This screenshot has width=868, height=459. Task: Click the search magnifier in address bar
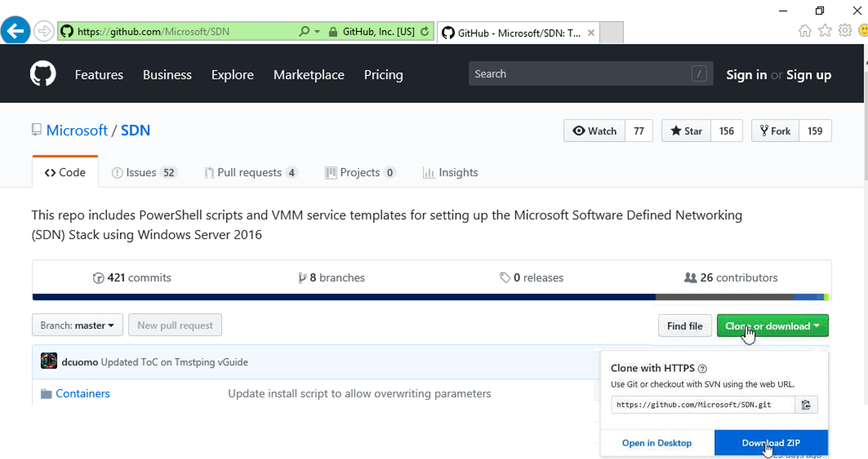click(x=304, y=31)
